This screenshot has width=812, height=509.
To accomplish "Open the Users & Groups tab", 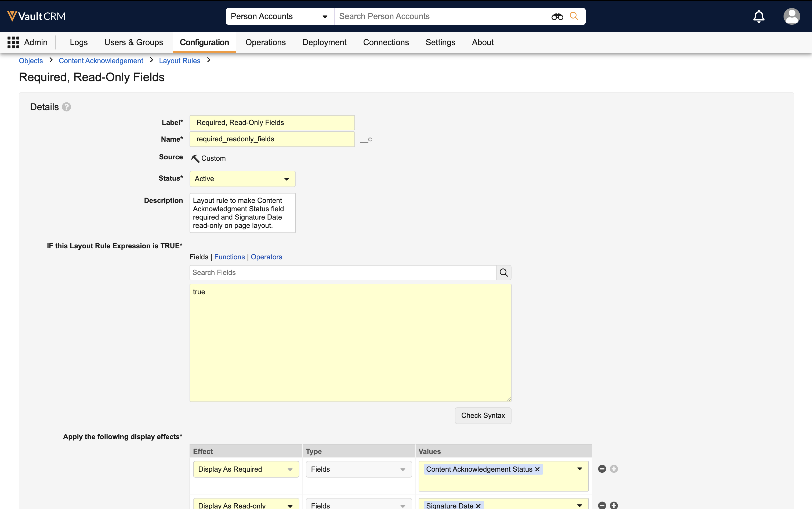I will tap(133, 42).
